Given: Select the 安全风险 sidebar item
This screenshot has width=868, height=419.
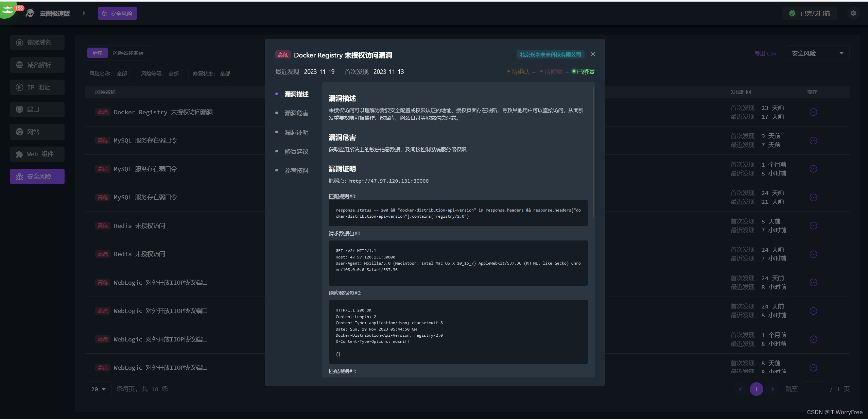Looking at the screenshot, I should (x=37, y=177).
